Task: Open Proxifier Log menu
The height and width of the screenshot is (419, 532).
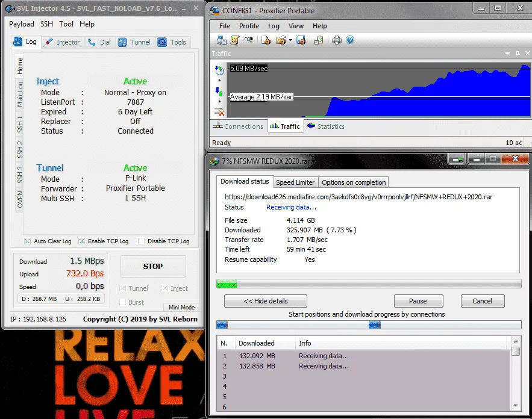Action: (x=274, y=26)
